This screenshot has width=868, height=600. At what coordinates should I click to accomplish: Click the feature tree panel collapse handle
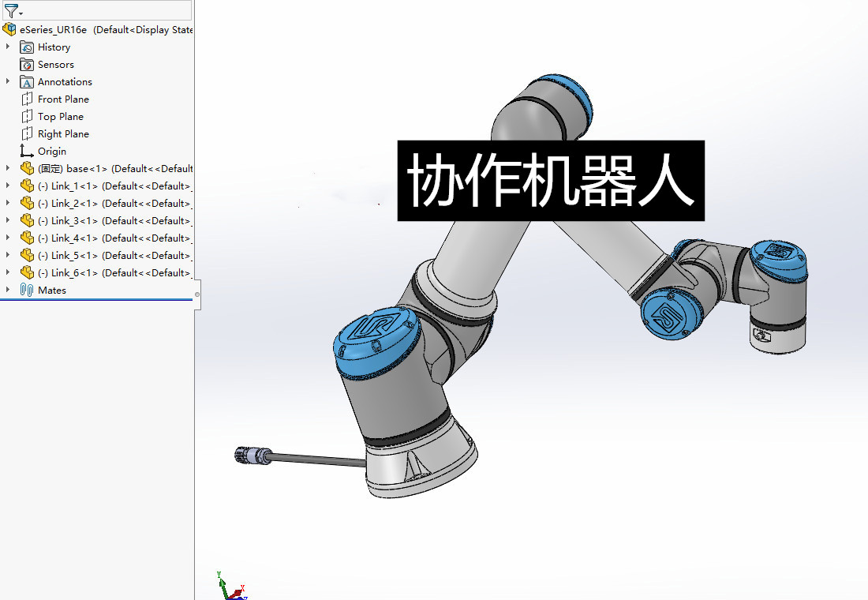tap(197, 294)
